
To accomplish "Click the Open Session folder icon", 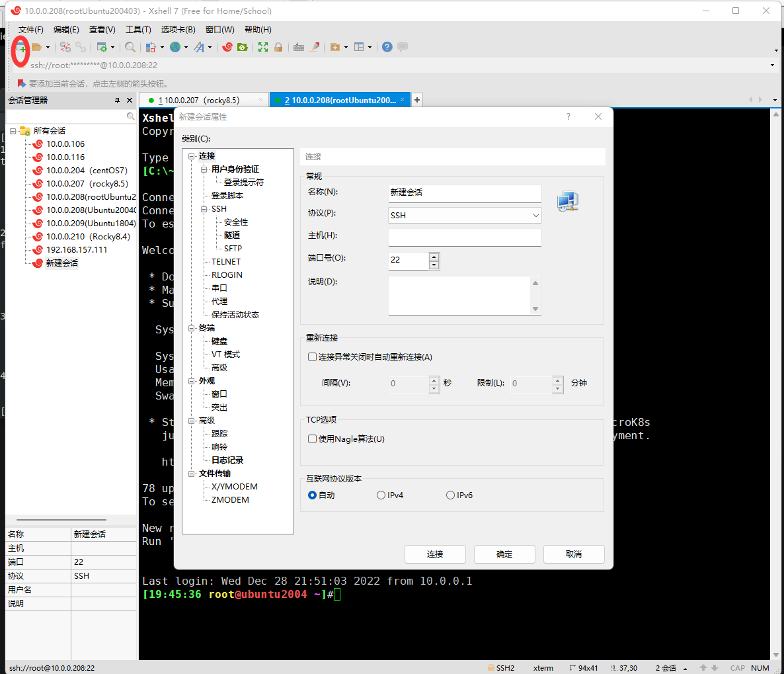I will click(37, 48).
